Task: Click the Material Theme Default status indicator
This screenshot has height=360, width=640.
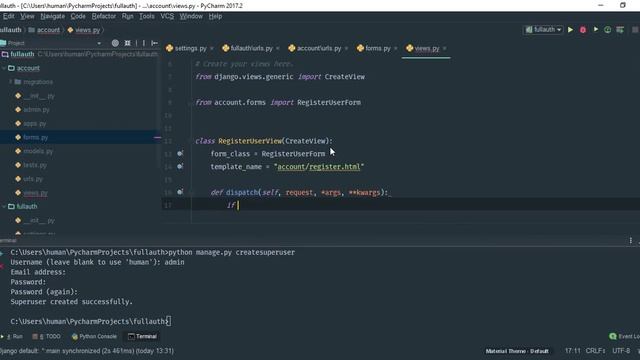Action: [x=517, y=351]
